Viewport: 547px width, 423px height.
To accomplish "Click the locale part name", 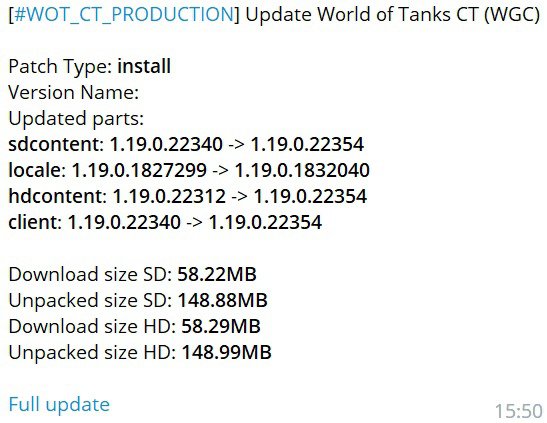I will point(37,170).
